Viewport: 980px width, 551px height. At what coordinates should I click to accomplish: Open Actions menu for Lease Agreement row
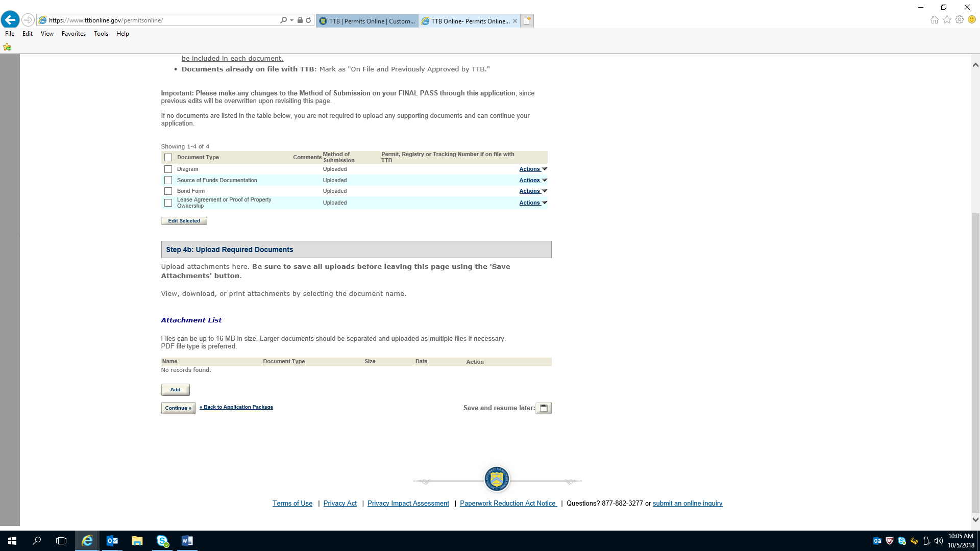point(533,203)
